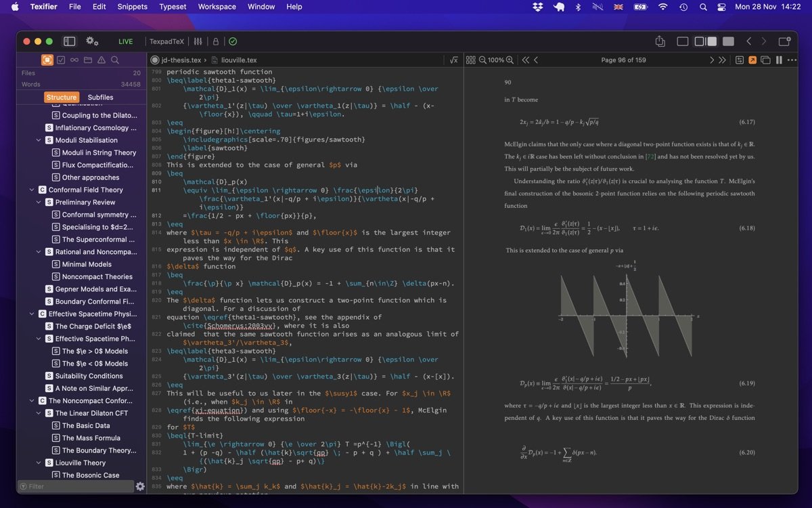Viewport: 812px width, 508px height.
Task: Open the Snippets menu
Action: coord(132,7)
